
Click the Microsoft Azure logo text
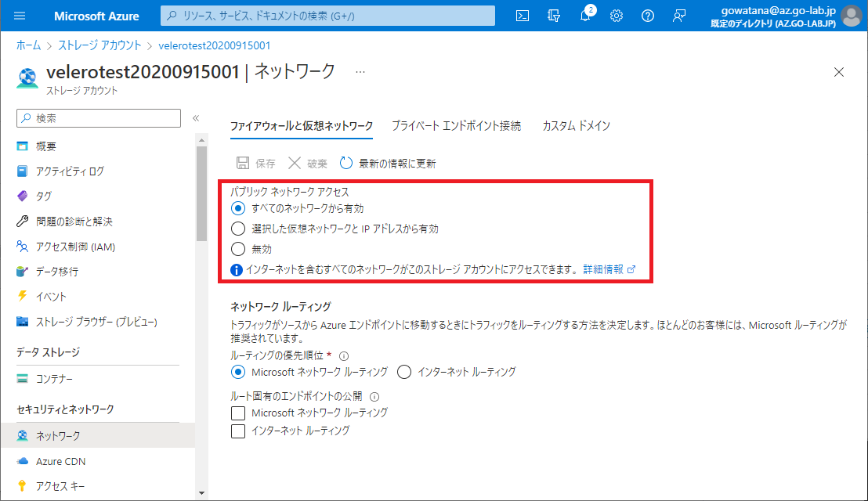(x=96, y=16)
